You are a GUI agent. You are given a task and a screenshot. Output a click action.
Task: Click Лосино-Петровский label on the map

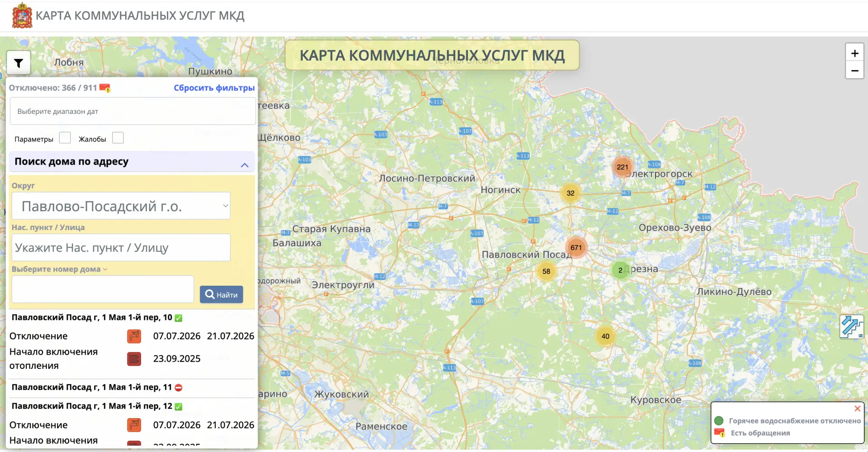tap(427, 178)
